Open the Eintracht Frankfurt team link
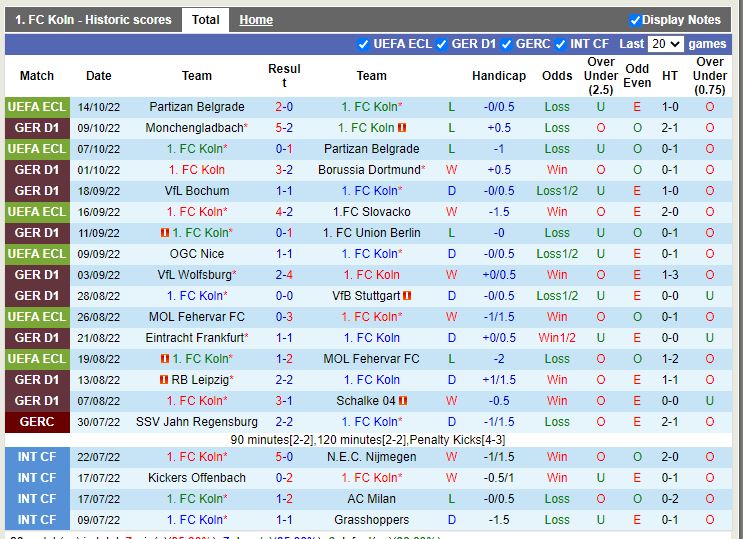743x539 pixels. tap(197, 338)
